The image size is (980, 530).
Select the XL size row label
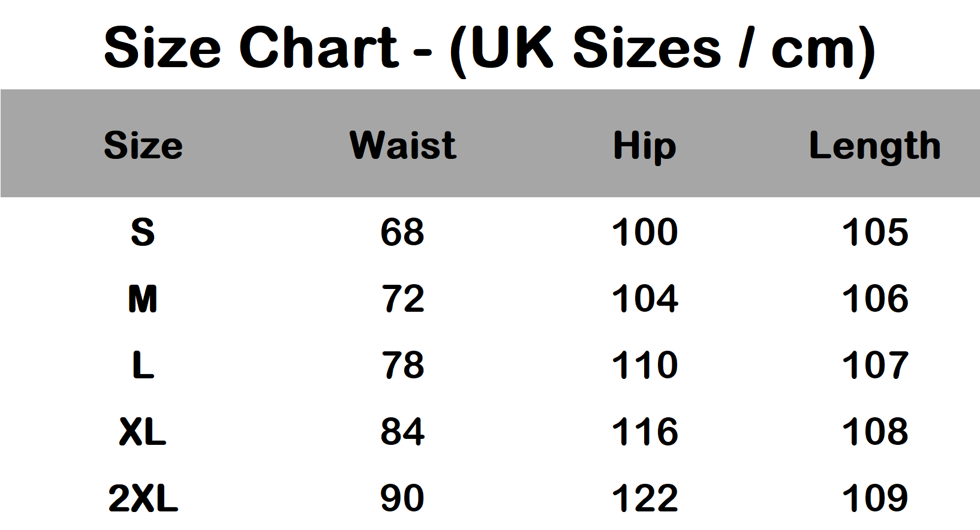143,432
